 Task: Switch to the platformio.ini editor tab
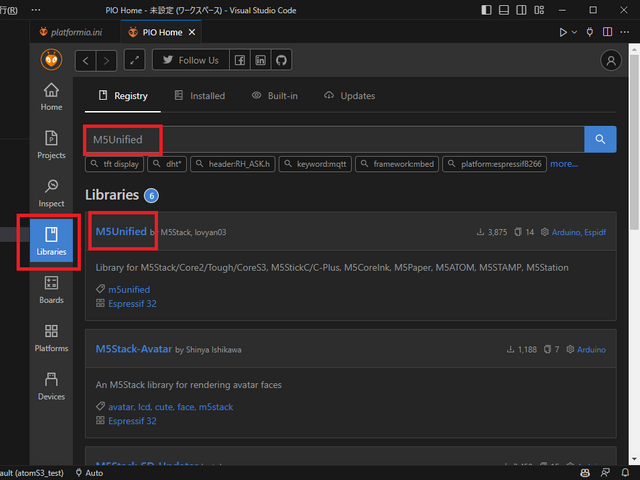(76, 32)
